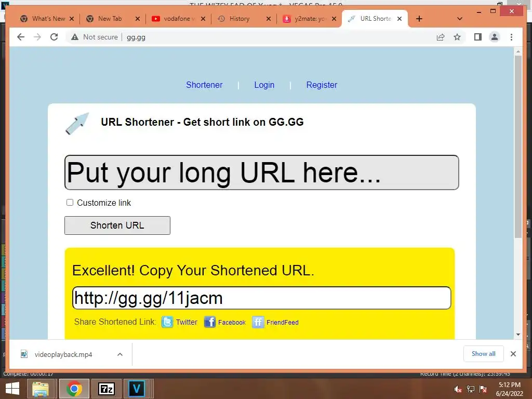The image size is (532, 399).
Task: Click the Facebook f icon
Action: click(210, 322)
